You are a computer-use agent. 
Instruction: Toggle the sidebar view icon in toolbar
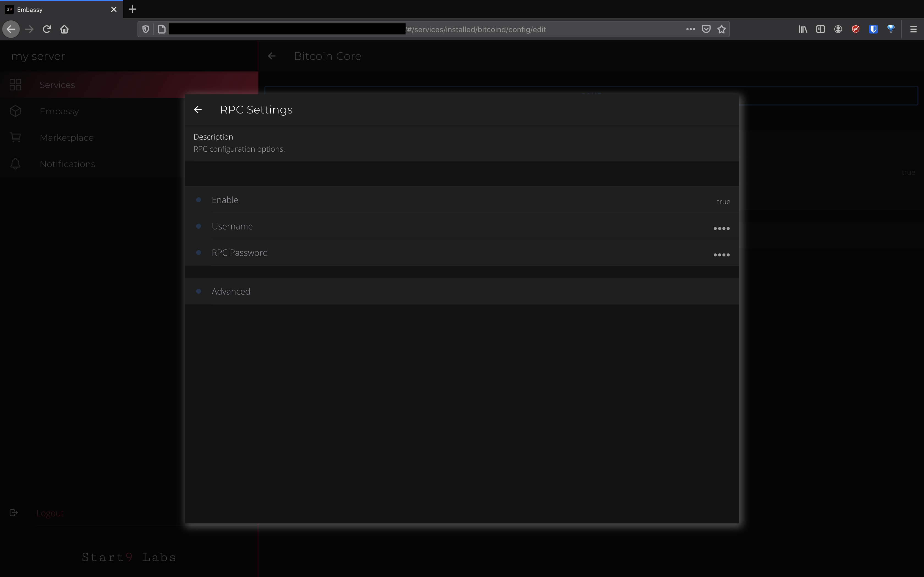point(820,29)
